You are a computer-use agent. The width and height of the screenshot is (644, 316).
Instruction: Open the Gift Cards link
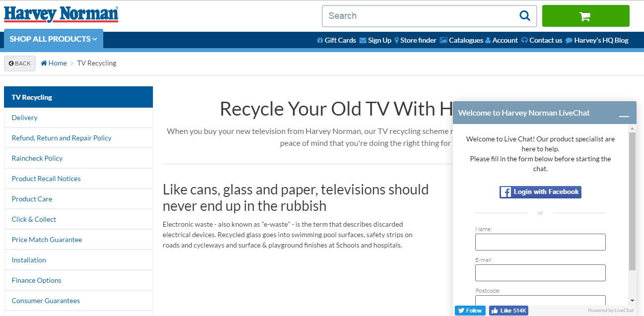pos(336,40)
